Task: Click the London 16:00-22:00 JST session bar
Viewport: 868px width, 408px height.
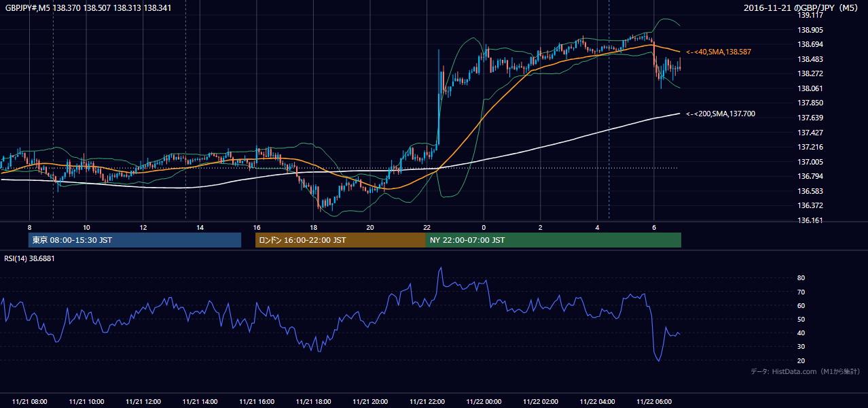Action: point(340,240)
